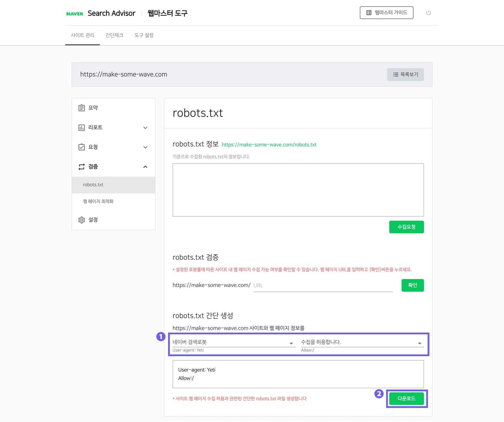Click the 설정 gear icon
This screenshot has height=422, width=504.
pos(82,220)
